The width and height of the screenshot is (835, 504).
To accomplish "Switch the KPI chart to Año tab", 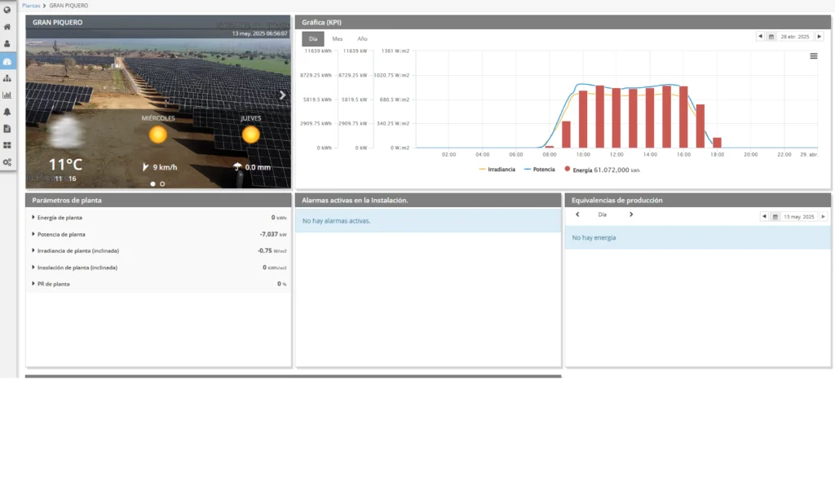I will [x=362, y=39].
